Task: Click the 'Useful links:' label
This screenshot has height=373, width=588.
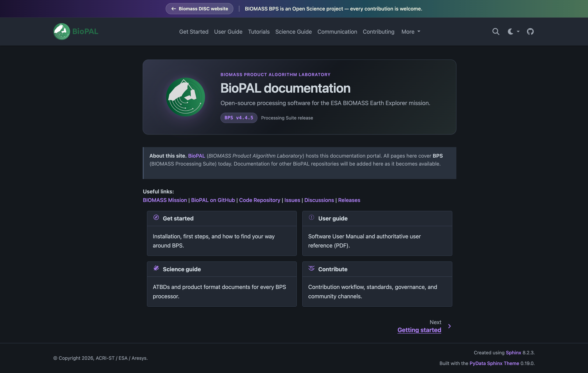Action: pyautogui.click(x=158, y=191)
